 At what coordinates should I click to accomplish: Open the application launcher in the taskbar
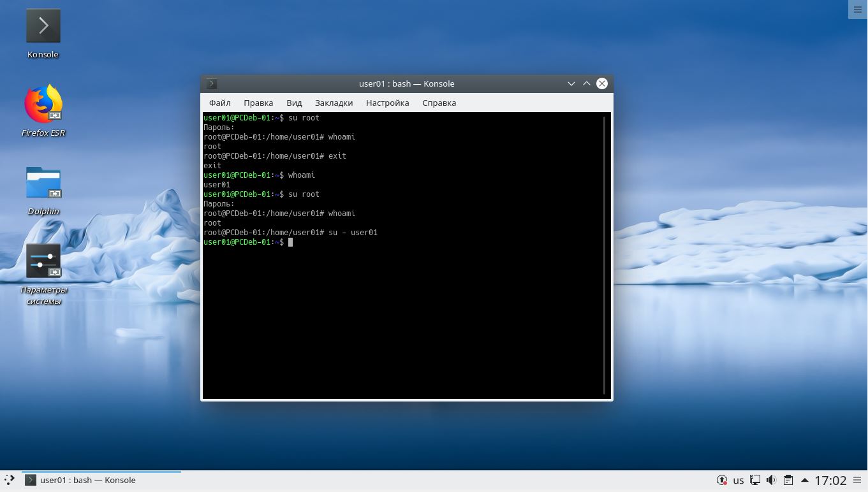(9, 480)
